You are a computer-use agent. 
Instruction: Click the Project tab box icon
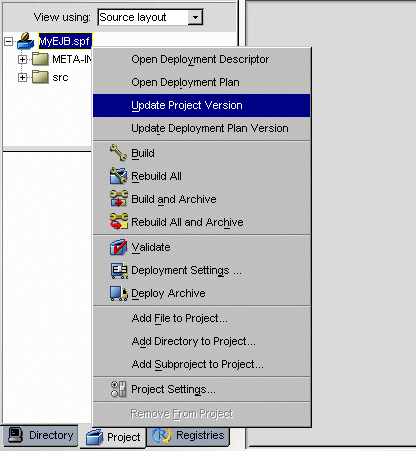tap(94, 437)
